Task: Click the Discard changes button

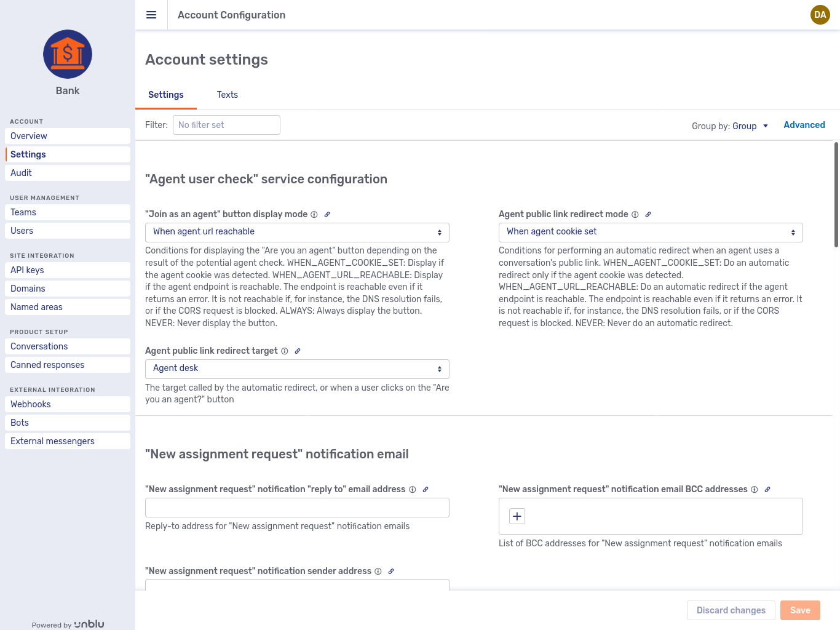Action: (x=731, y=610)
